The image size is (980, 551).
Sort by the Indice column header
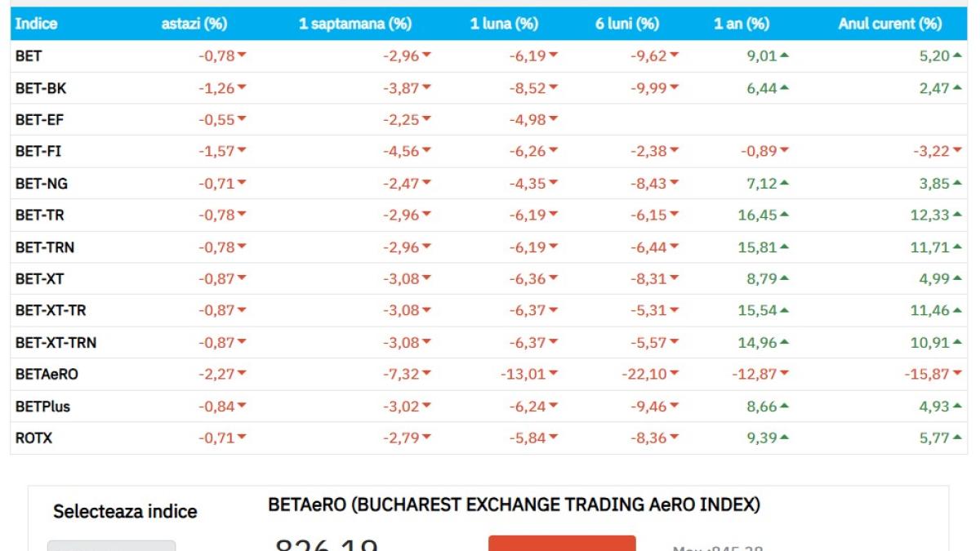click(x=36, y=24)
